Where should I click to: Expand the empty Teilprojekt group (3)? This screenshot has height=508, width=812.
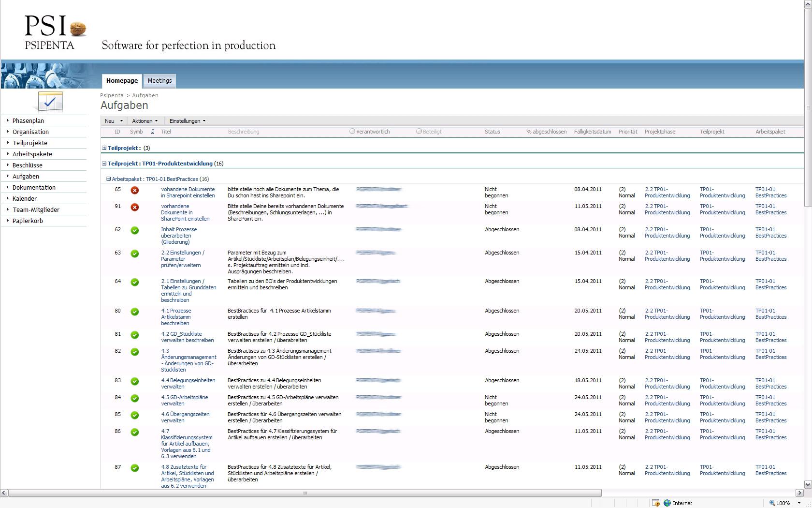tap(104, 148)
